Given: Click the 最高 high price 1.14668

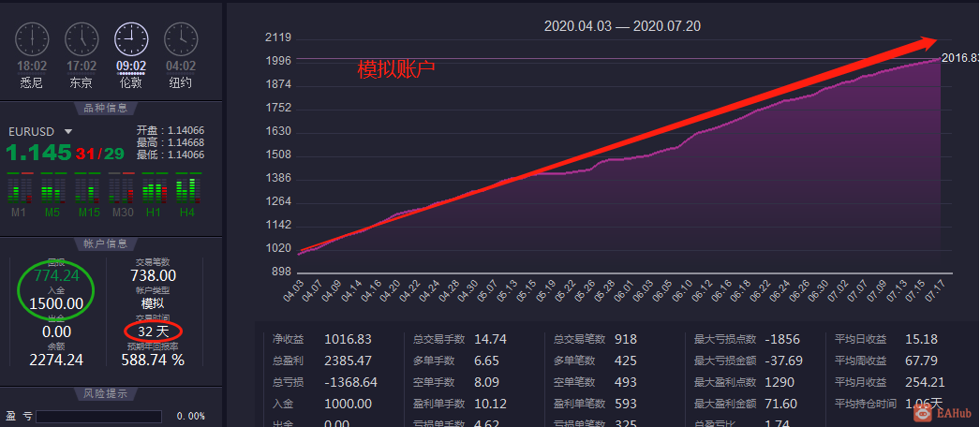Looking at the screenshot, I should pyautogui.click(x=186, y=143).
